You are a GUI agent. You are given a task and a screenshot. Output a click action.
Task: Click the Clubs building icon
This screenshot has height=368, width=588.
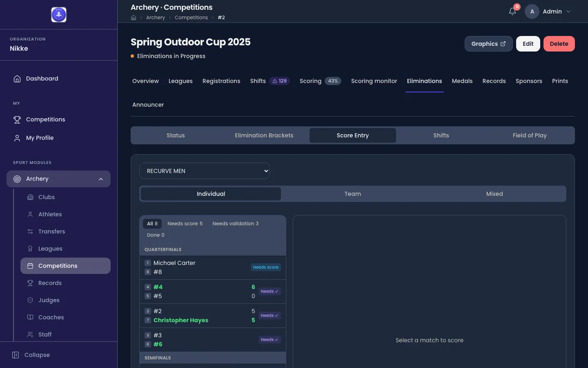click(x=30, y=197)
